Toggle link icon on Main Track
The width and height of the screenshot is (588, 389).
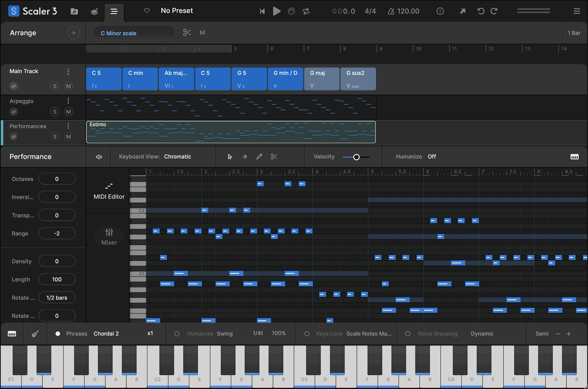(x=14, y=86)
